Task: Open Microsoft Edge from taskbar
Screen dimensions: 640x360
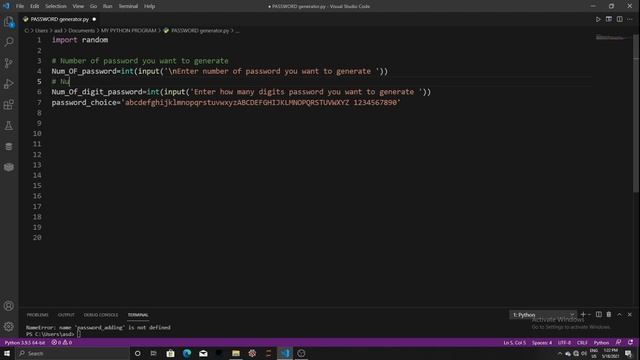Action: pyautogui.click(x=187, y=353)
